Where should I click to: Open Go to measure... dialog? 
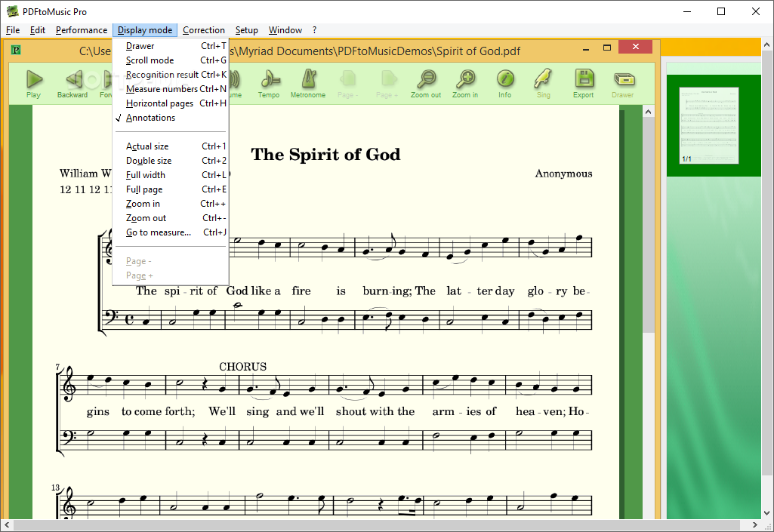[171, 232]
